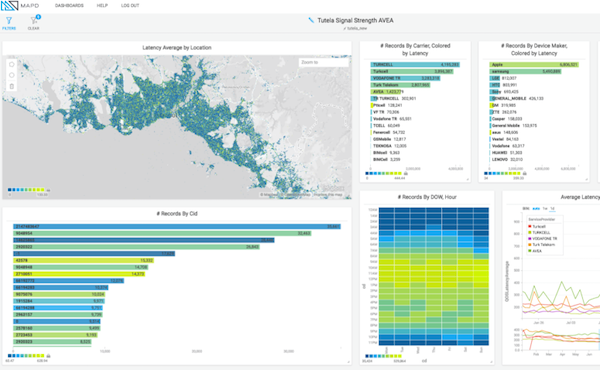Delete the map lasso selection via trash icon
The height and width of the screenshot is (370, 600).
(x=11, y=86)
